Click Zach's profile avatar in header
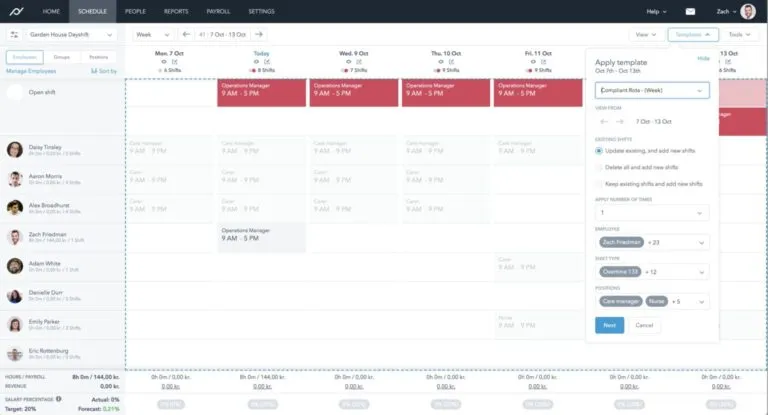 pos(748,11)
